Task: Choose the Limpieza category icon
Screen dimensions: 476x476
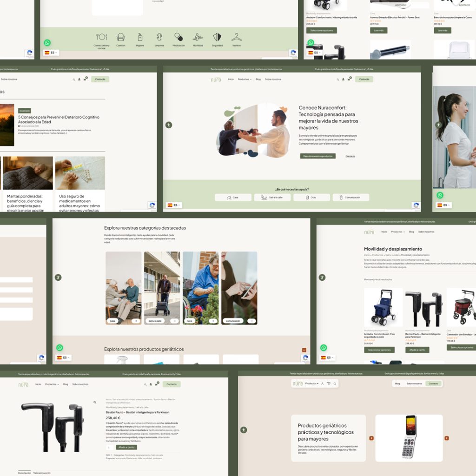Action: [159, 37]
